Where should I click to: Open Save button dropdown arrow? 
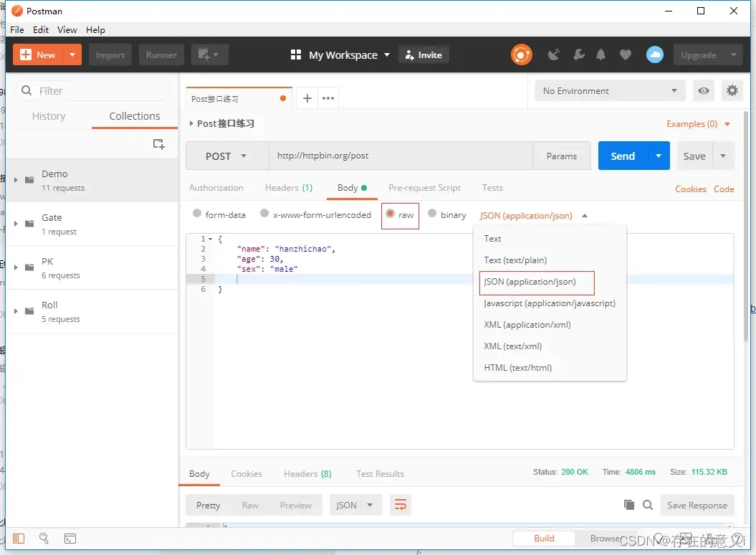[x=723, y=156]
